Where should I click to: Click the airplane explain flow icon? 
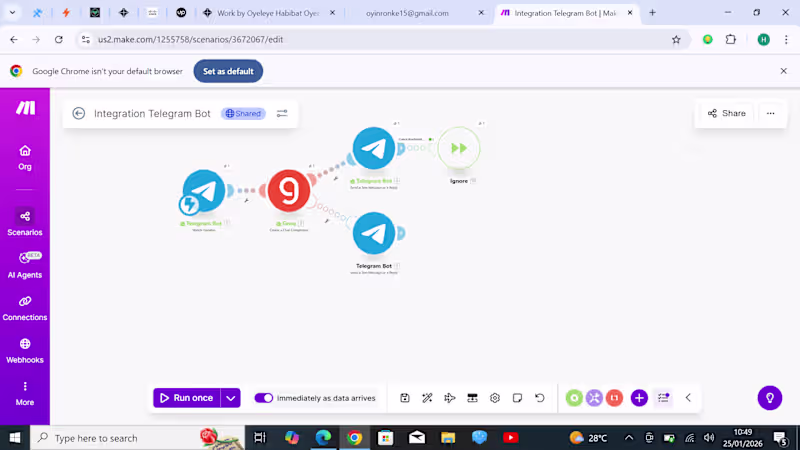(x=449, y=398)
